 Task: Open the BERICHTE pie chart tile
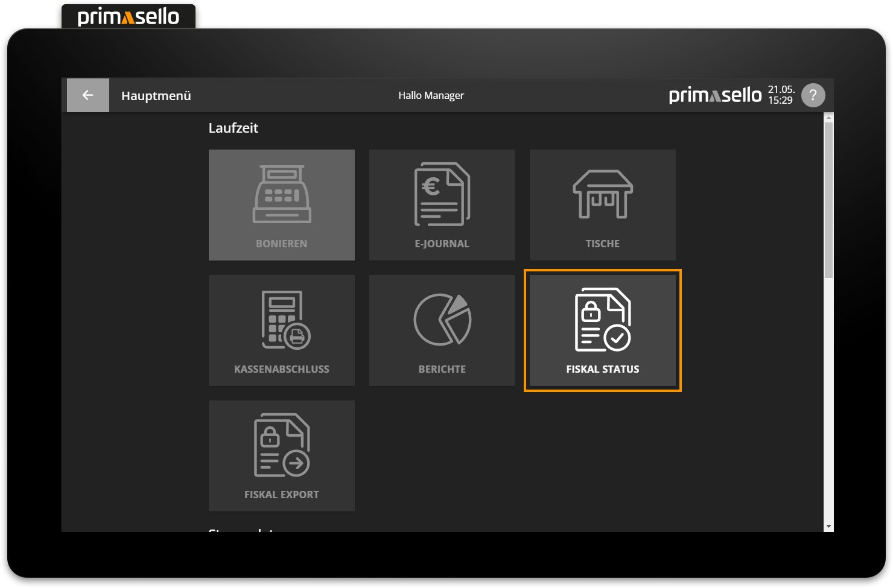(x=442, y=330)
